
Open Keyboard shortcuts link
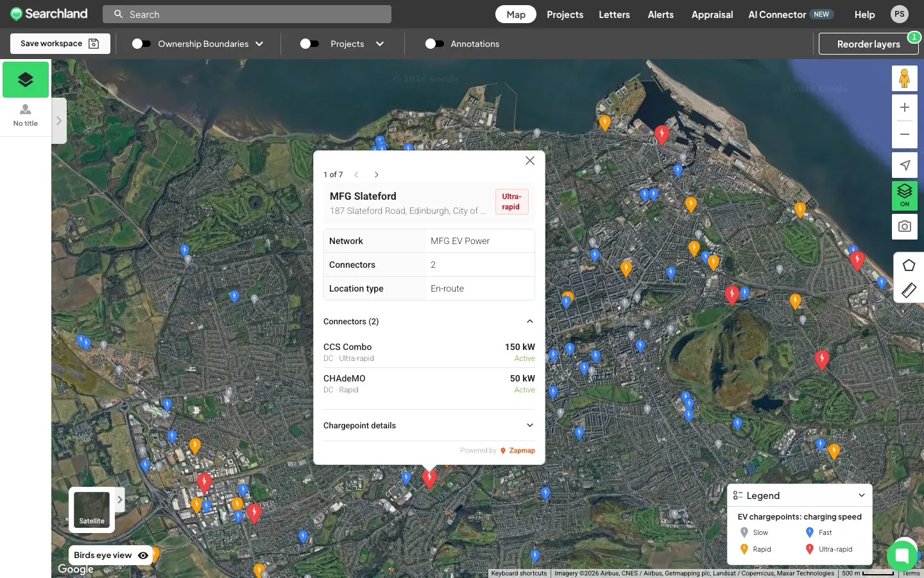(x=519, y=574)
